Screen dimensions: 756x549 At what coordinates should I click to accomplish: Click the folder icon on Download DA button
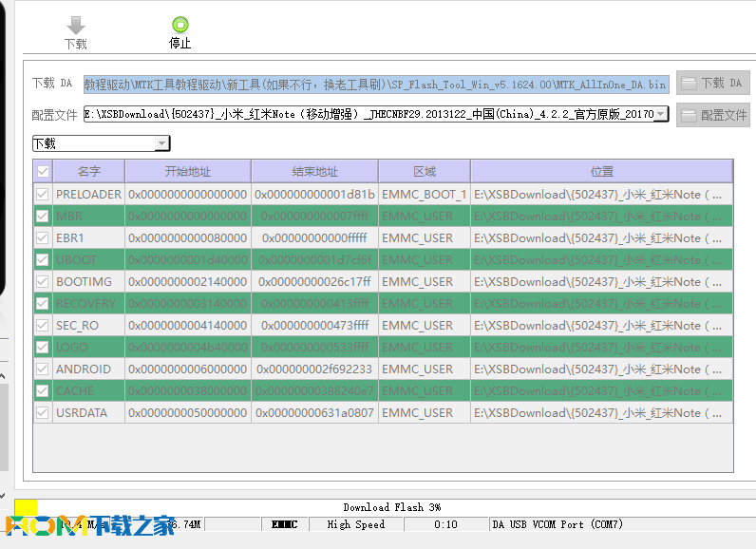point(689,84)
